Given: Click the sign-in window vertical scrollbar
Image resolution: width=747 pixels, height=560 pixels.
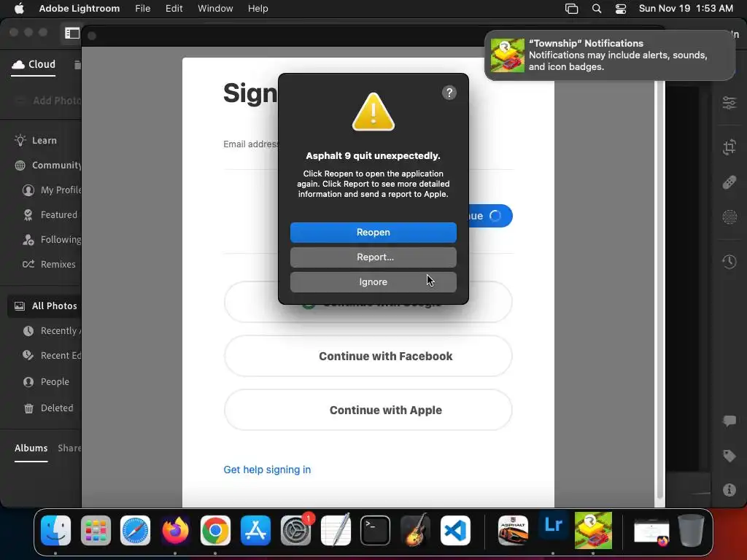Looking at the screenshot, I should click(x=659, y=289).
